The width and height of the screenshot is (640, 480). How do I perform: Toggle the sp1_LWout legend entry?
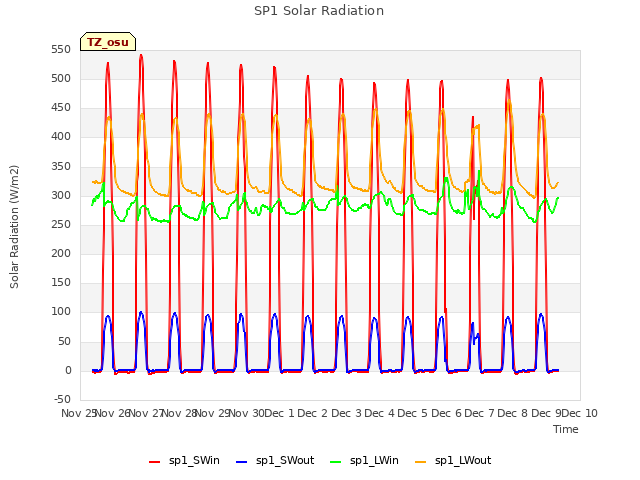pos(453,461)
